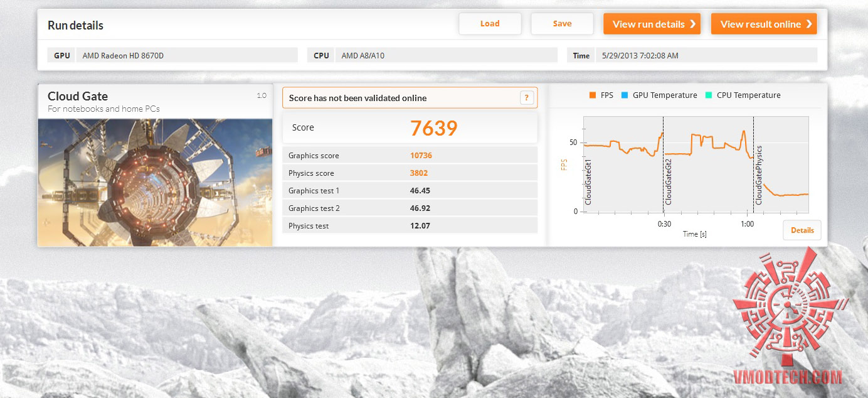This screenshot has height=398, width=868.
Task: Click the Physics score value 3802
Action: click(x=419, y=173)
